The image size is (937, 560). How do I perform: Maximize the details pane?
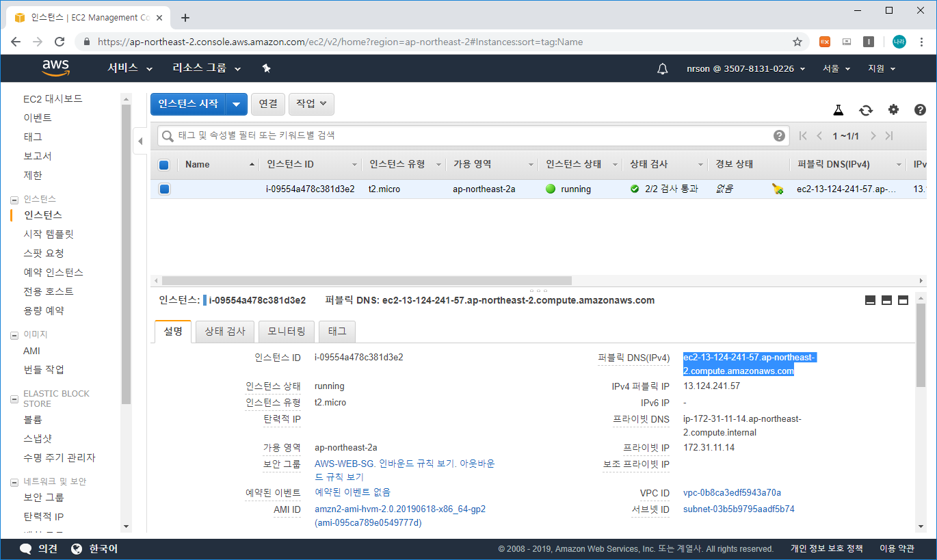point(903,300)
